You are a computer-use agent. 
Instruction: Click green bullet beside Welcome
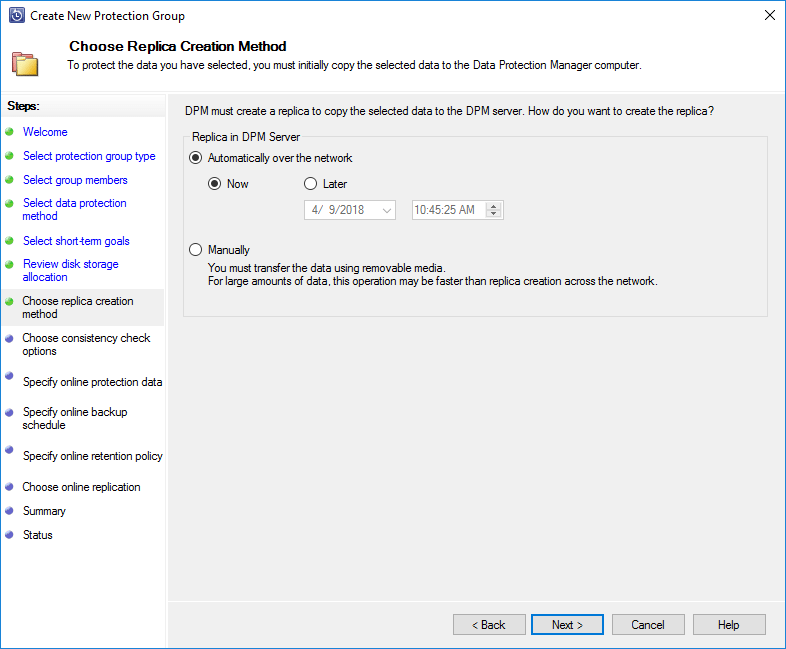pos(9,132)
